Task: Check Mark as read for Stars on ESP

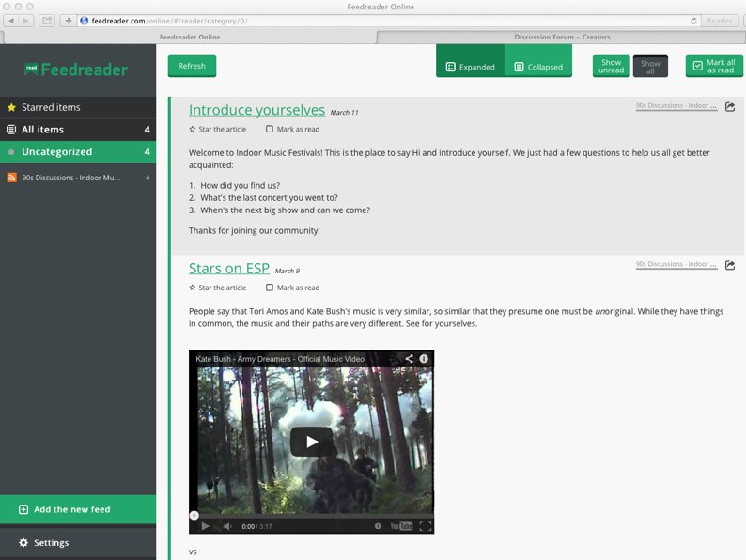Action: (270, 288)
